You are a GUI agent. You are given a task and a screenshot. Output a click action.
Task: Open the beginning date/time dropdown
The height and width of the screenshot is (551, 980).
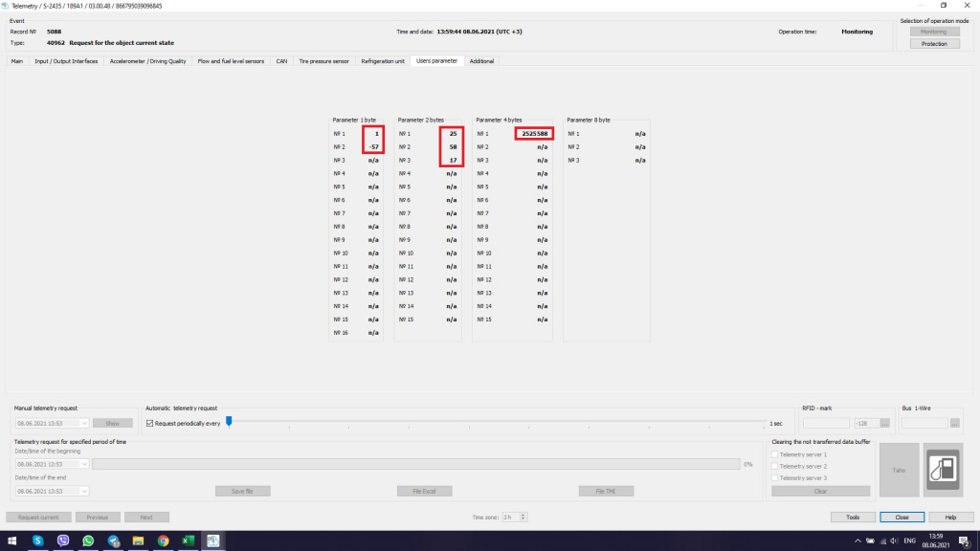click(x=84, y=464)
